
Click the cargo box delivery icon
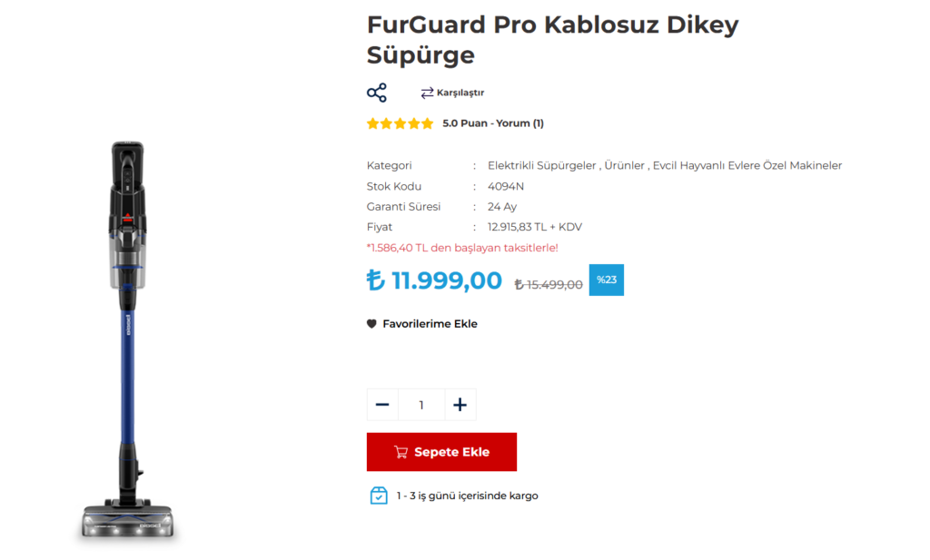click(378, 496)
